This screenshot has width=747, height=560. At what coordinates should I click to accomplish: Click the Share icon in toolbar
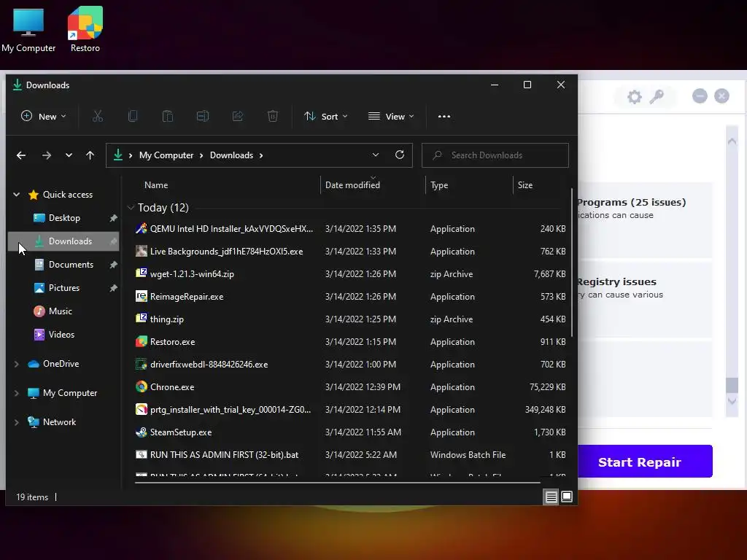[x=238, y=116]
